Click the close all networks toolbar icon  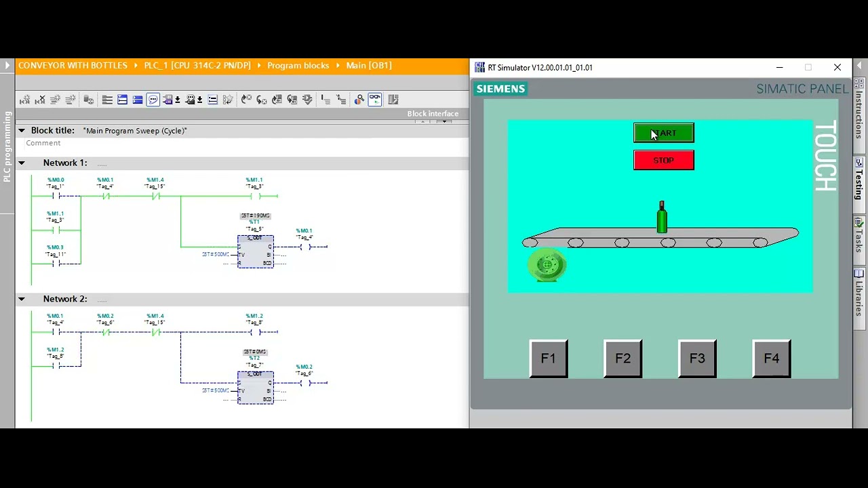(122, 100)
